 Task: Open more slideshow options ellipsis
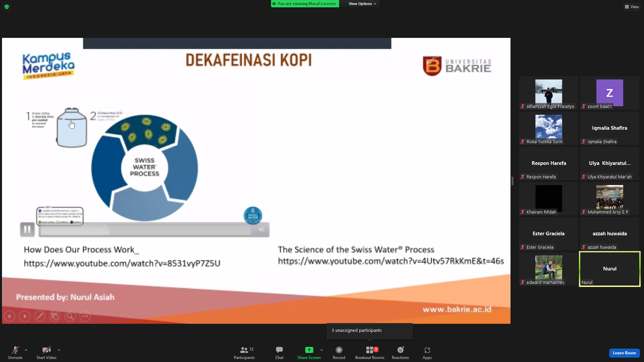pyautogui.click(x=85, y=316)
